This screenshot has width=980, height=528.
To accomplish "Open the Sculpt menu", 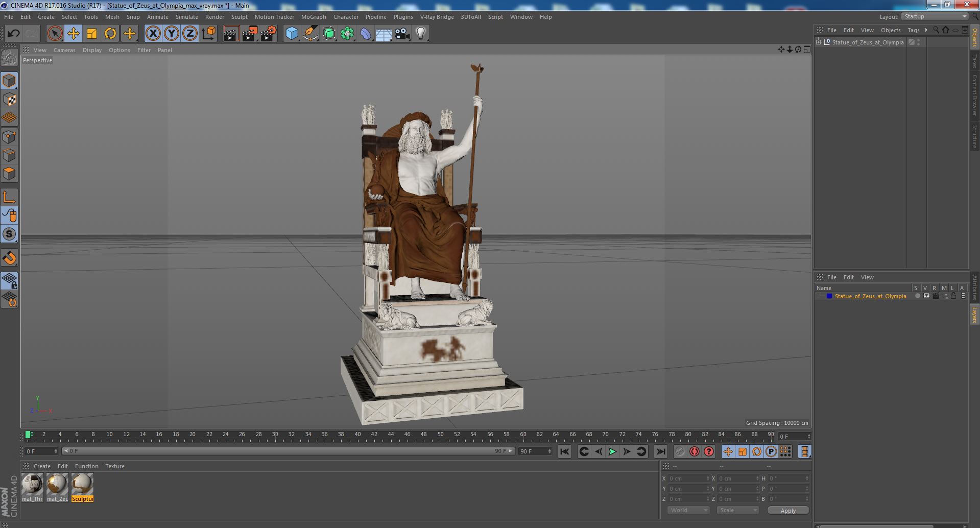I will pyautogui.click(x=239, y=17).
